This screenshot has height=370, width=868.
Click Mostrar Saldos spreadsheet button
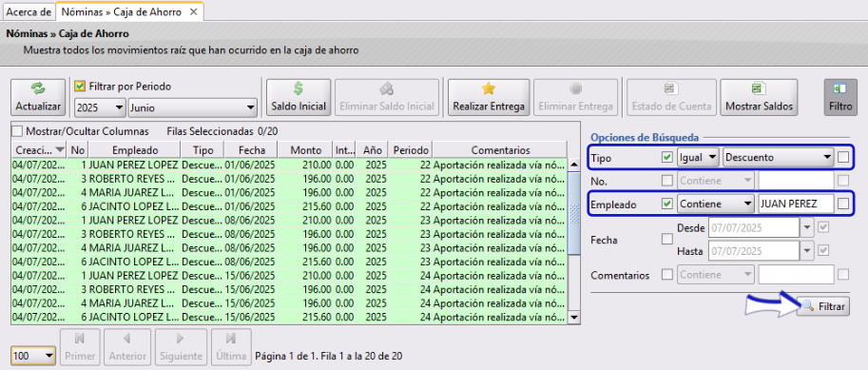(x=759, y=97)
